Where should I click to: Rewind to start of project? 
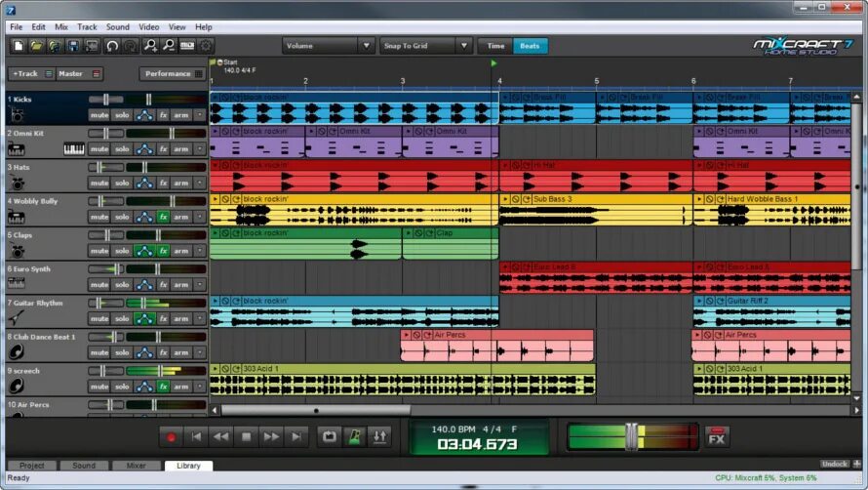click(x=196, y=437)
